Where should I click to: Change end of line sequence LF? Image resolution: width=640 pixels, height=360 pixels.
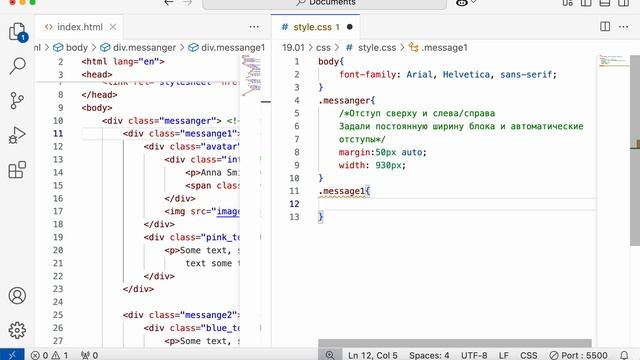tap(503, 355)
